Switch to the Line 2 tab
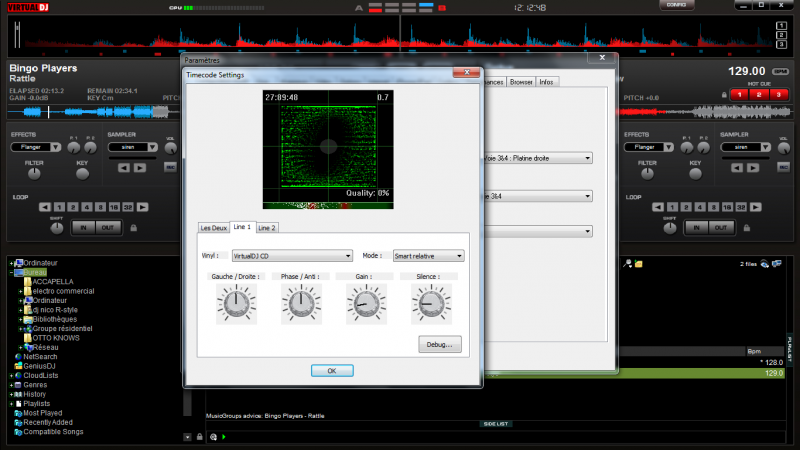 coord(267,228)
